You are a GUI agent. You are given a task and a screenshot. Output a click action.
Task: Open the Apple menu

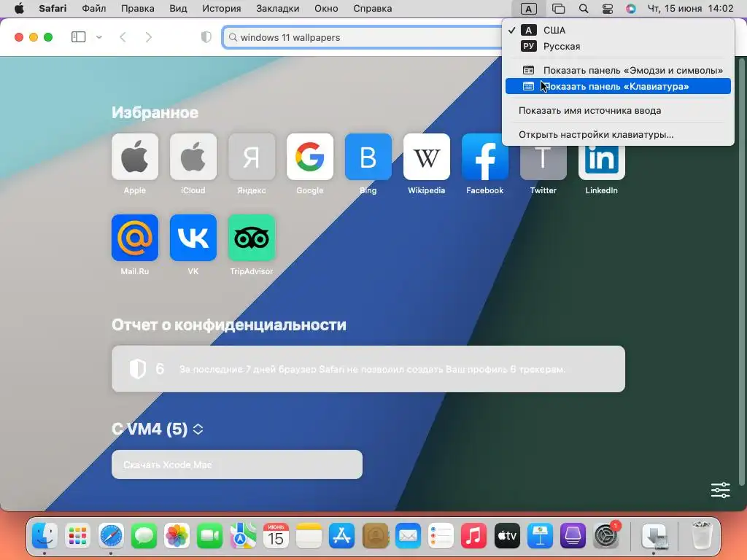[x=19, y=9]
